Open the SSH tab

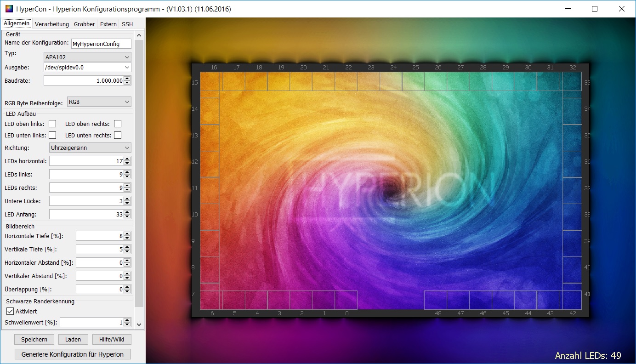click(127, 24)
